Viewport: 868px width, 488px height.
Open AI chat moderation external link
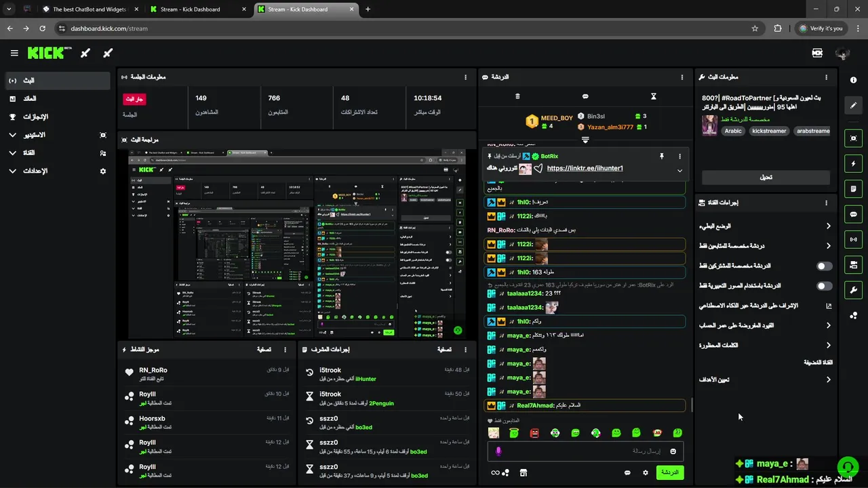point(828,306)
